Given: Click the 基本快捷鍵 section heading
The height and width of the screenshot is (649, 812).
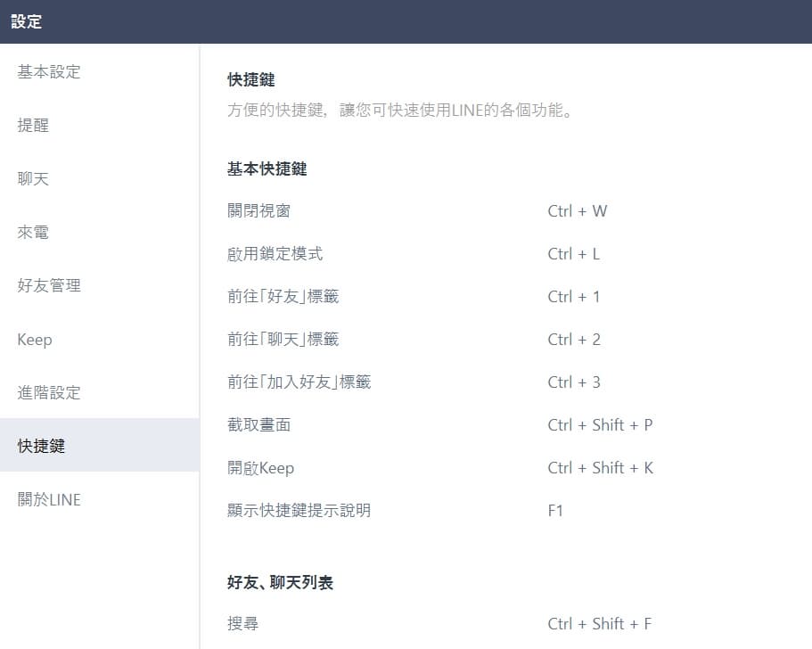Looking at the screenshot, I should coord(267,168).
